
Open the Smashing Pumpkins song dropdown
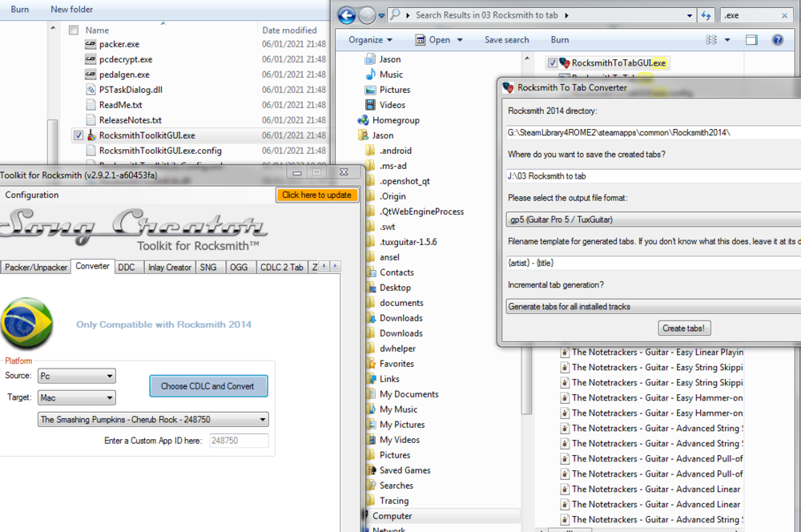pos(153,419)
